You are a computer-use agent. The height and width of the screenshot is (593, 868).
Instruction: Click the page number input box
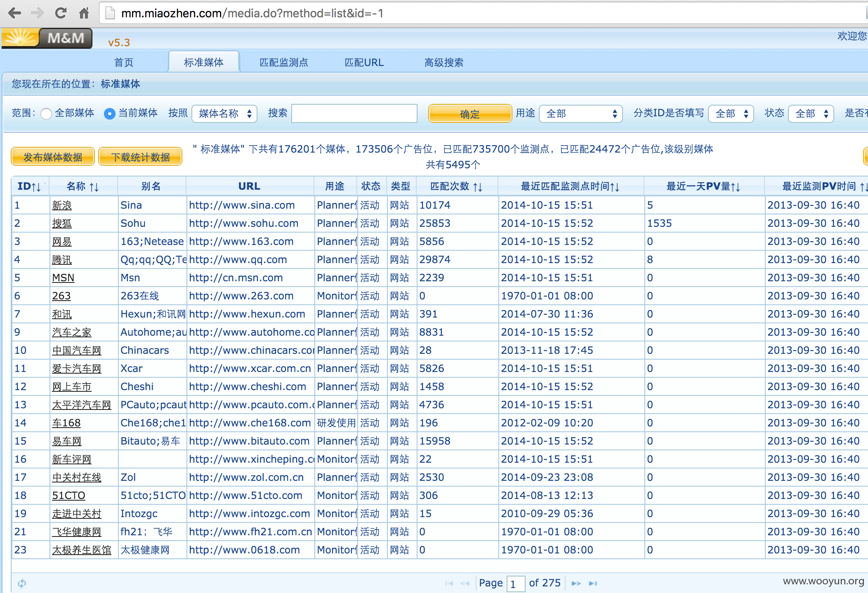pyautogui.click(x=516, y=584)
